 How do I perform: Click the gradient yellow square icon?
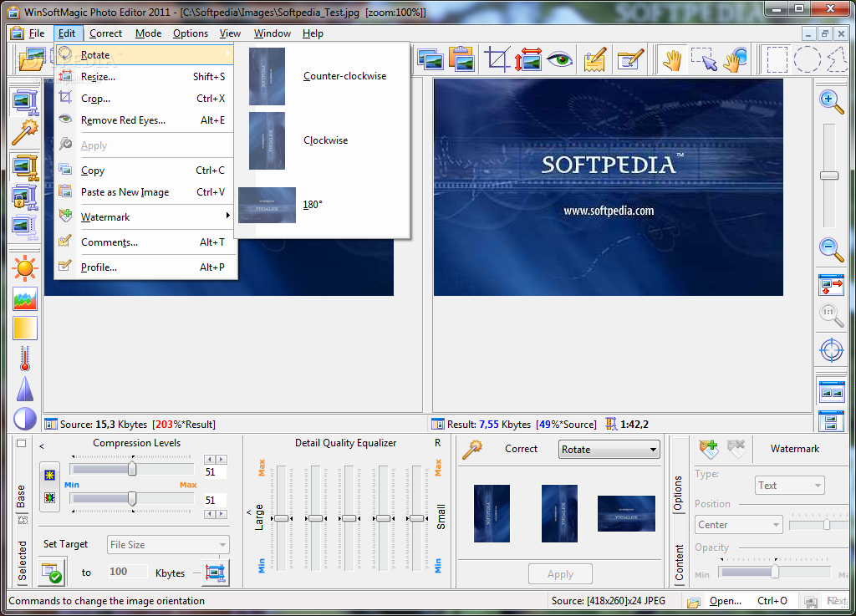24,328
